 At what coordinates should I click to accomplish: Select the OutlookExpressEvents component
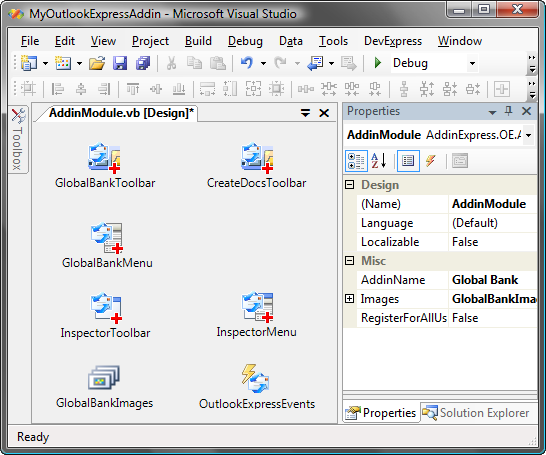pos(257,386)
